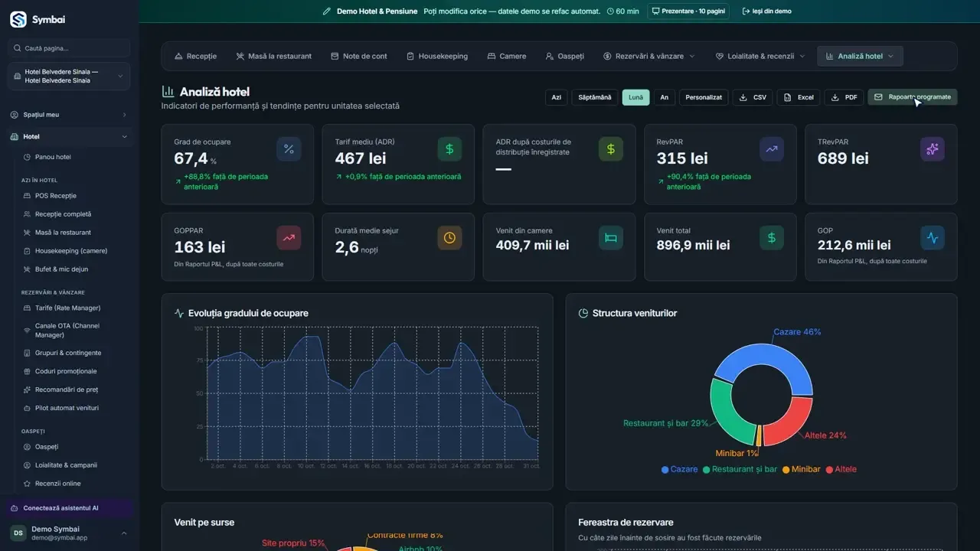Screen dimensions: 980x551
Task: Expand the Spațiul meu sidebar section
Action: click(69, 115)
